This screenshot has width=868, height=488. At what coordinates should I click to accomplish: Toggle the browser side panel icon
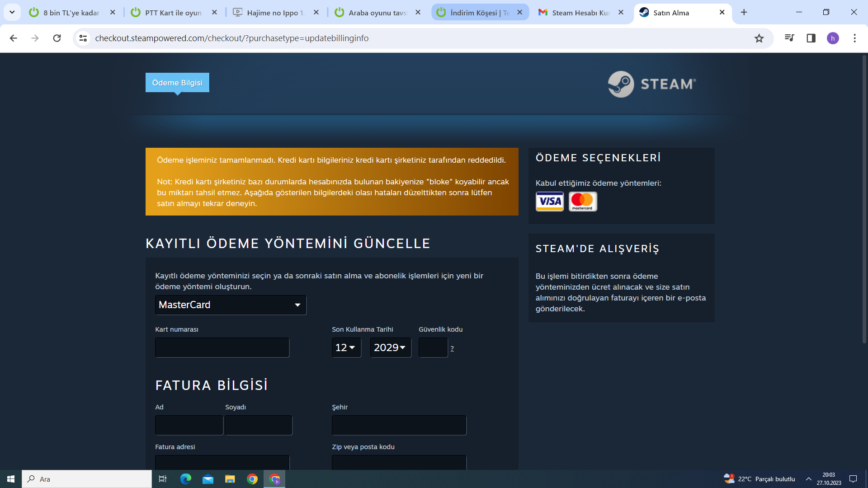[x=811, y=38]
